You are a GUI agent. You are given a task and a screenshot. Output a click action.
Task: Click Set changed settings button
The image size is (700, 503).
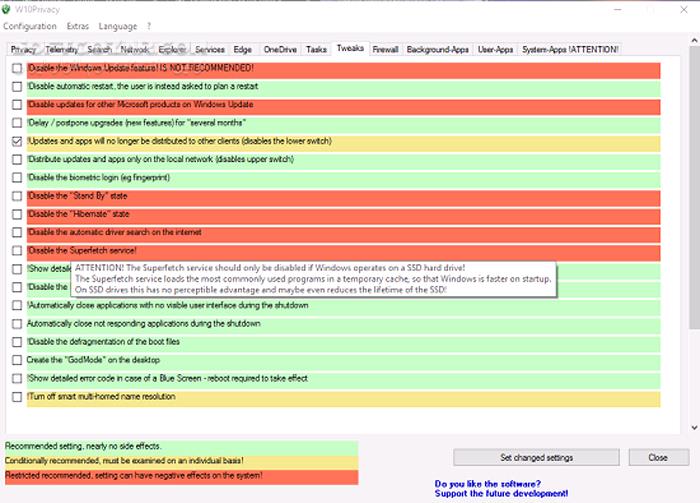point(536,457)
